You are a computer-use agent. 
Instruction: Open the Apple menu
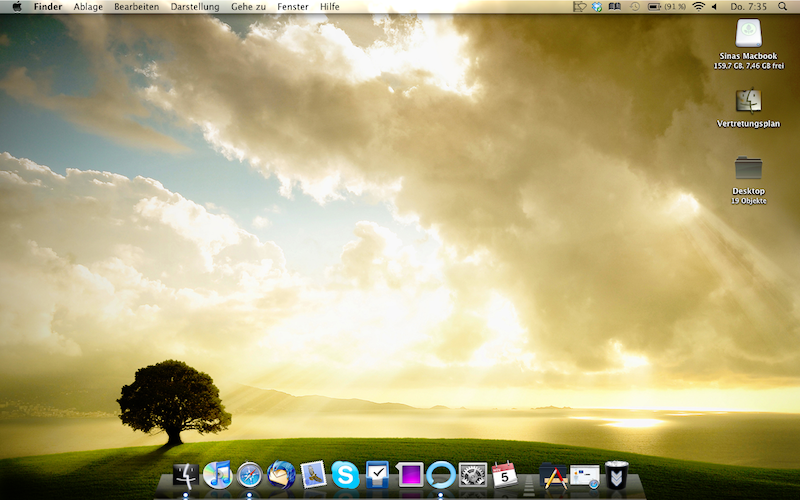[x=17, y=7]
